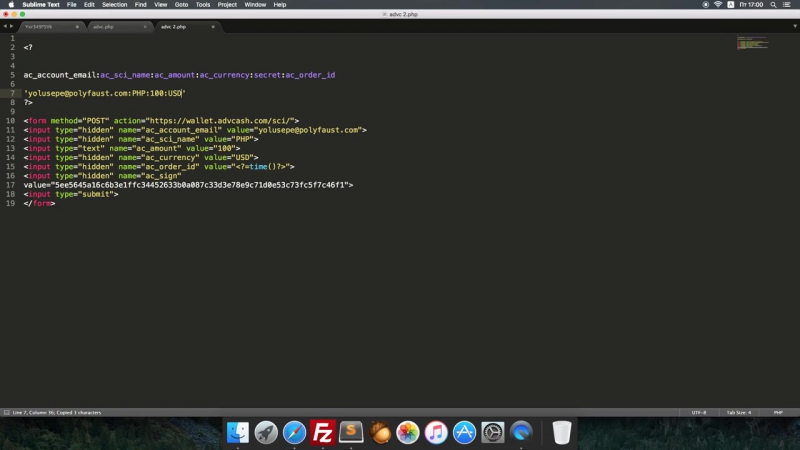Open the Project menu in menu bar

coord(227,5)
